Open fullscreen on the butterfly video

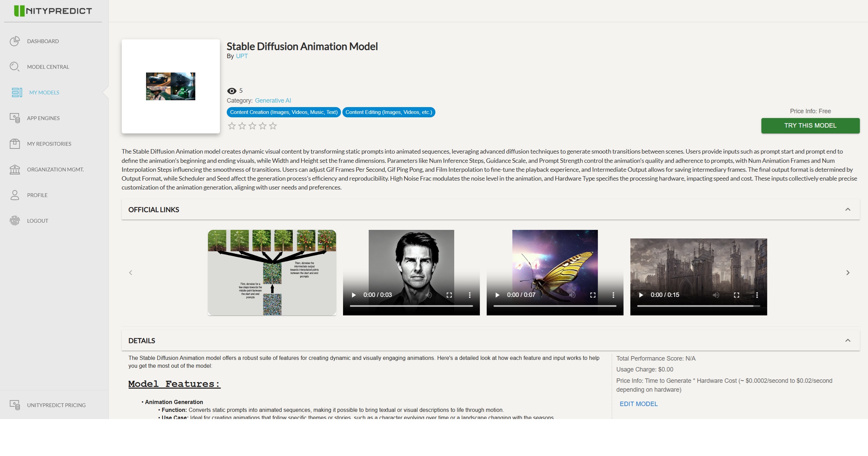pyautogui.click(x=593, y=295)
